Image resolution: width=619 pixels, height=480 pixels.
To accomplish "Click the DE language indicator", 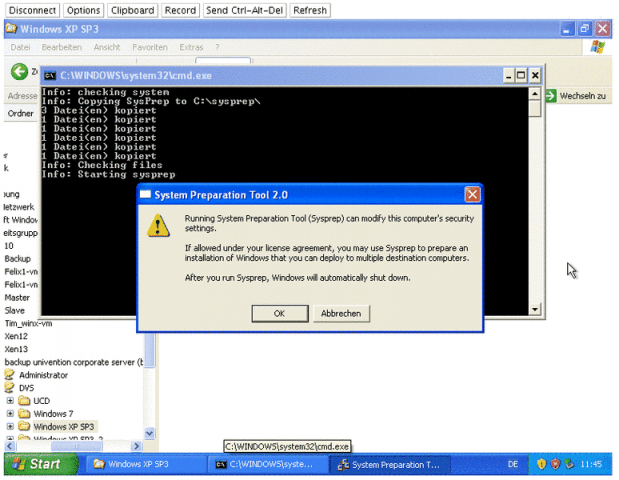I will click(513, 464).
